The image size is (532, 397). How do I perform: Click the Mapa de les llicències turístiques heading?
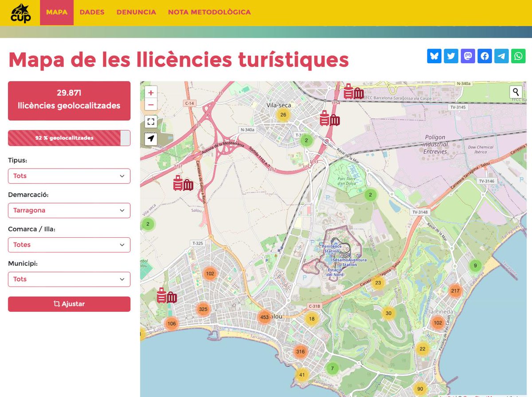pos(179,59)
